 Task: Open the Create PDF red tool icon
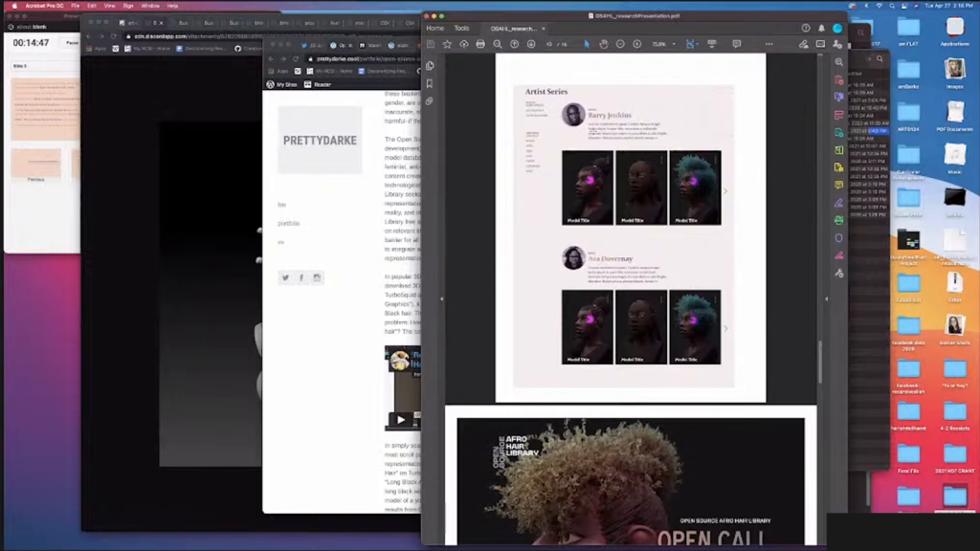click(838, 80)
